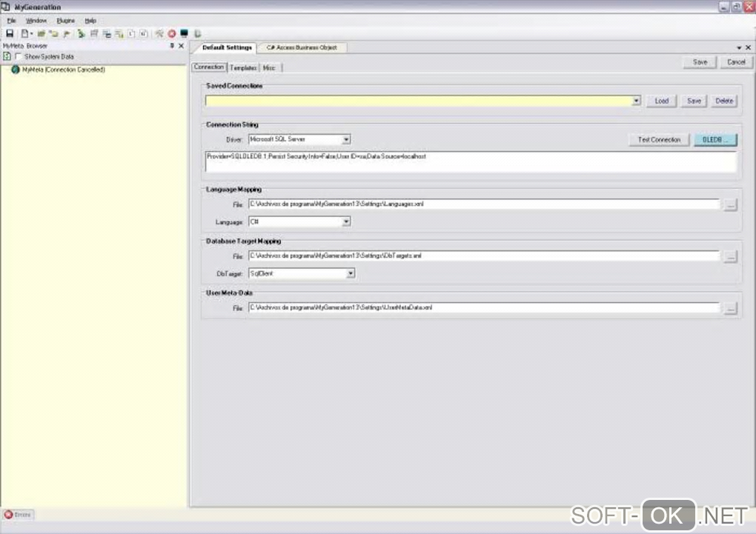Pin the MyMeta Browser panel
The image size is (756, 534).
[172, 46]
